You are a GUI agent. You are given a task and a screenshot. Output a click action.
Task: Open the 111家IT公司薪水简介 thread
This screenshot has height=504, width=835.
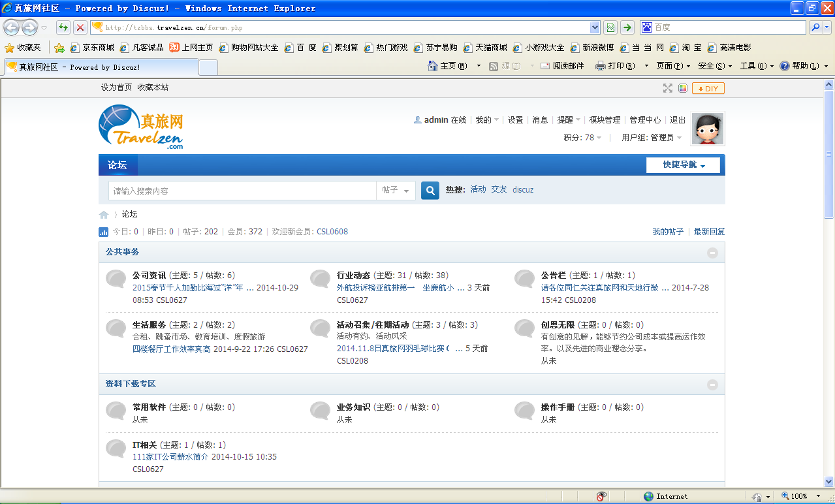tap(170, 457)
